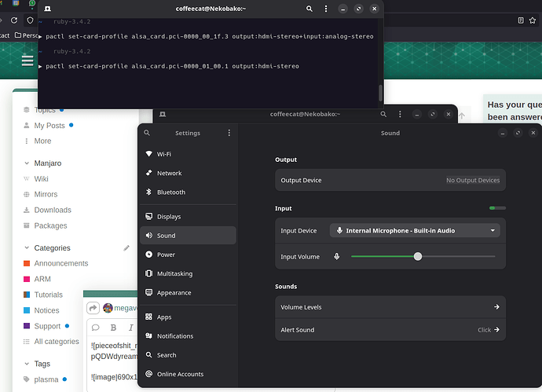The width and height of the screenshot is (542, 392).
Task: Open Wi-Fi settings panel
Action: (x=188, y=154)
